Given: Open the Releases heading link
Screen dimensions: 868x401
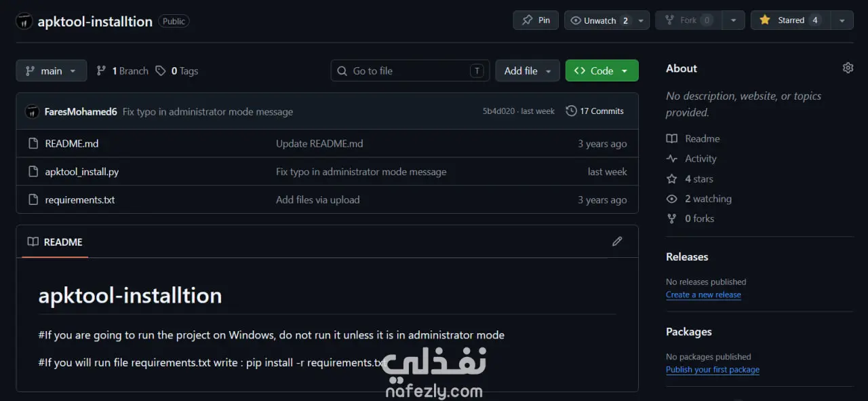Looking at the screenshot, I should point(687,256).
